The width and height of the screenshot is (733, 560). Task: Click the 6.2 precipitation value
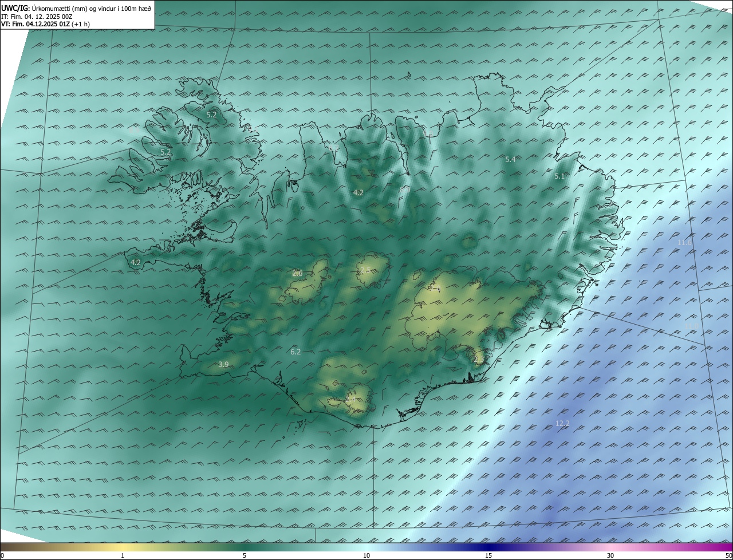pos(295,352)
